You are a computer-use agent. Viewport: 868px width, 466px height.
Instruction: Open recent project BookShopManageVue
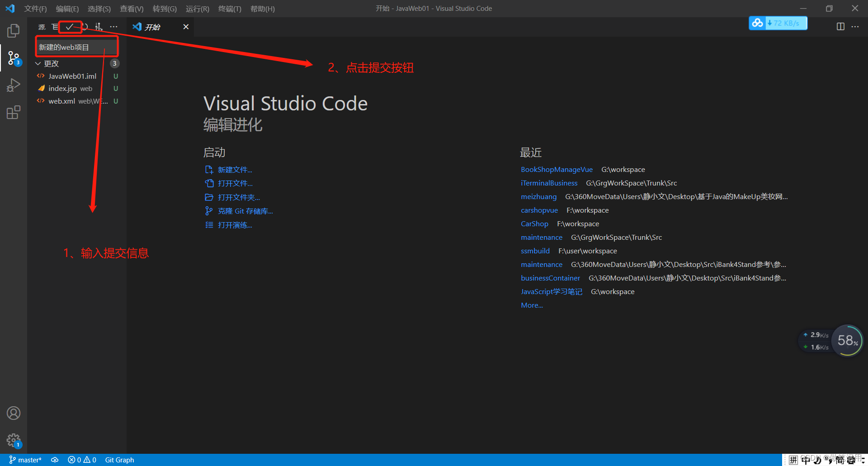[x=557, y=169]
